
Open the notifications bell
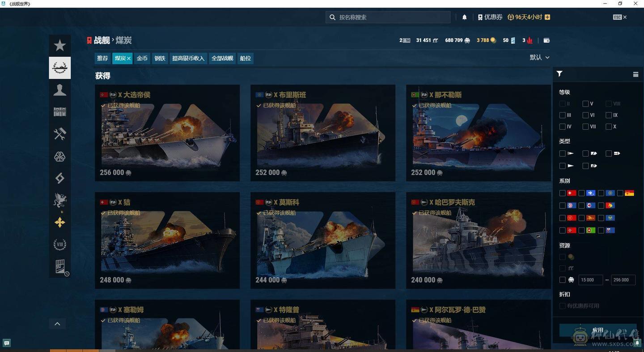tap(464, 17)
